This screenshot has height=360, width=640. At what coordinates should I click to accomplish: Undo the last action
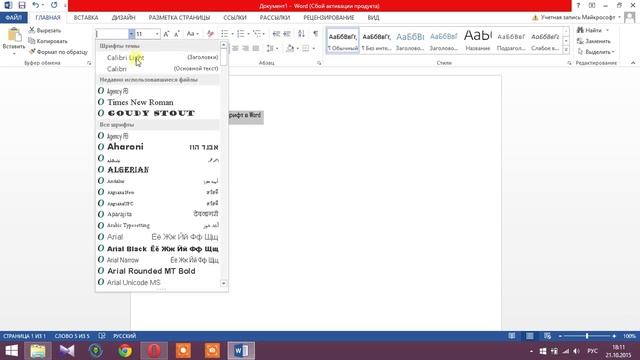click(36, 5)
